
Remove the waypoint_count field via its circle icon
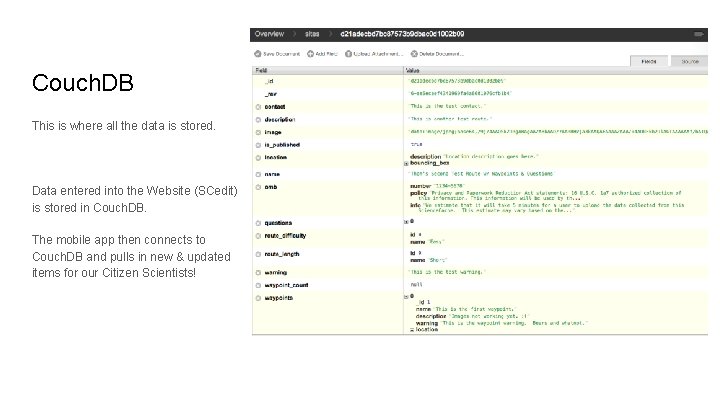click(258, 286)
